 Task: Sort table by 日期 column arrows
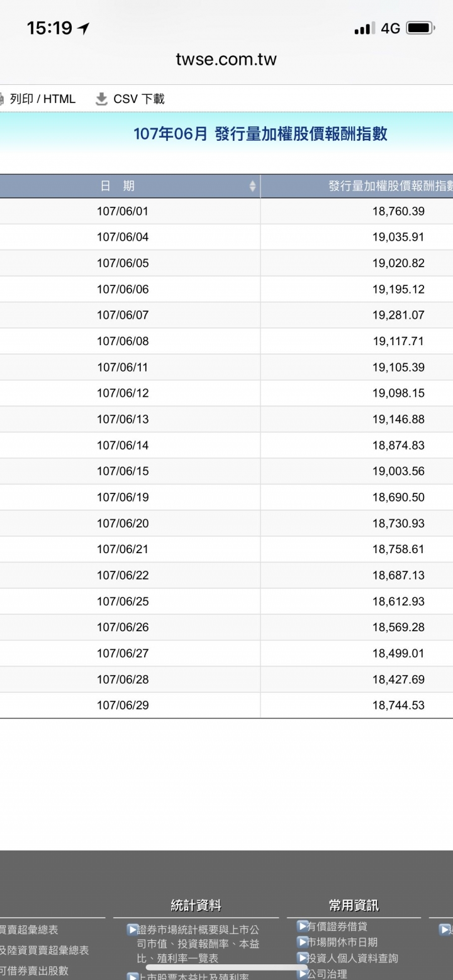(252, 186)
